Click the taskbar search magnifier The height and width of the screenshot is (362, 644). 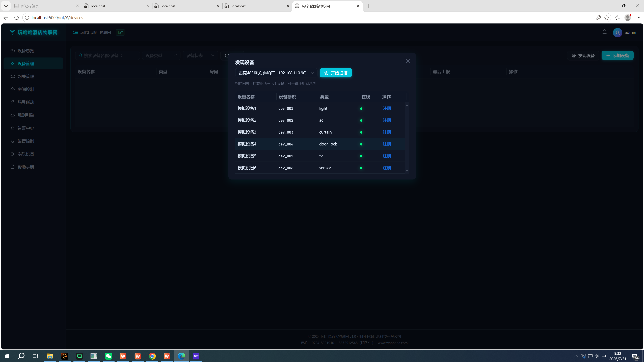click(21, 356)
